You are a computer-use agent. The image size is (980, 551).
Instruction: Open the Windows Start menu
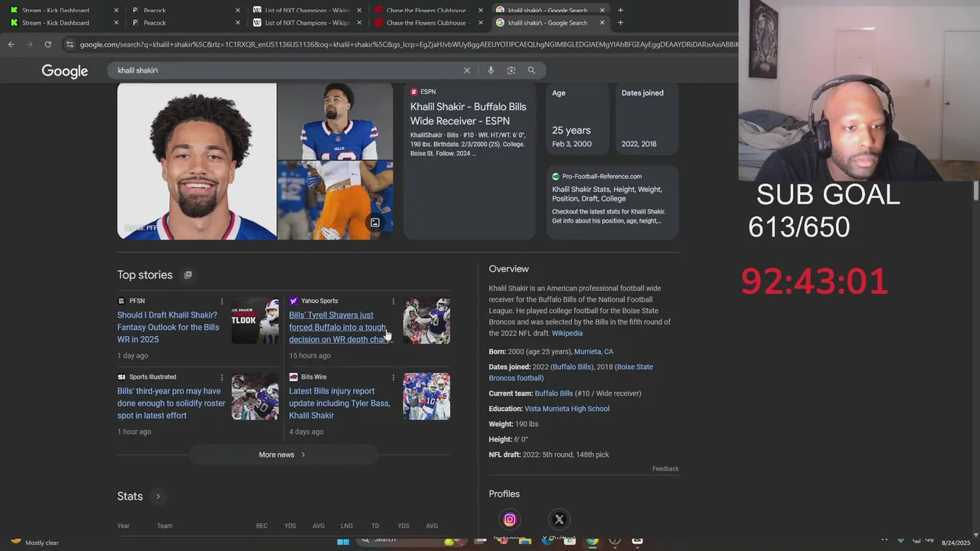(343, 541)
